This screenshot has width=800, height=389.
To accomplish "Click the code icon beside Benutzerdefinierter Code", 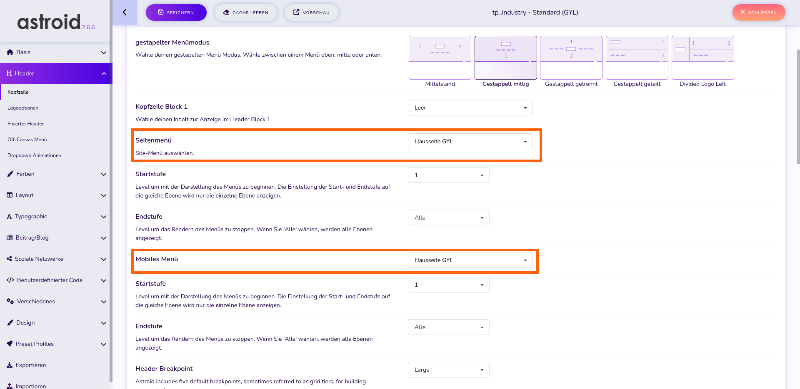I will coord(10,280).
